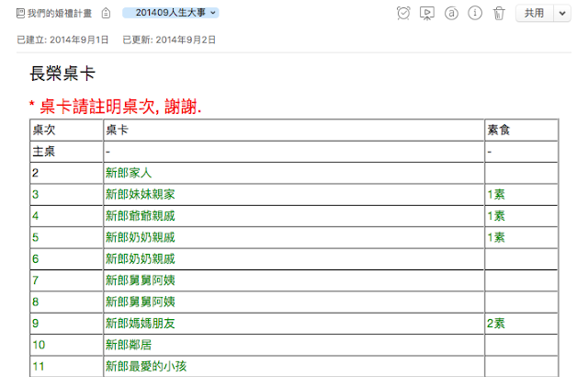Click the note title 長榮桌卡
Image resolution: width=588 pixels, height=377 pixels.
coord(62,74)
